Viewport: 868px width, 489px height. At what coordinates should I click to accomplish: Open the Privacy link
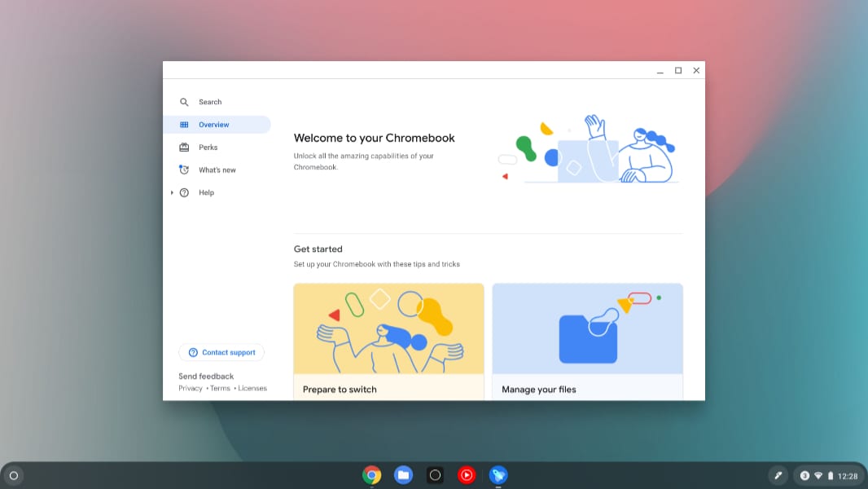tap(190, 388)
